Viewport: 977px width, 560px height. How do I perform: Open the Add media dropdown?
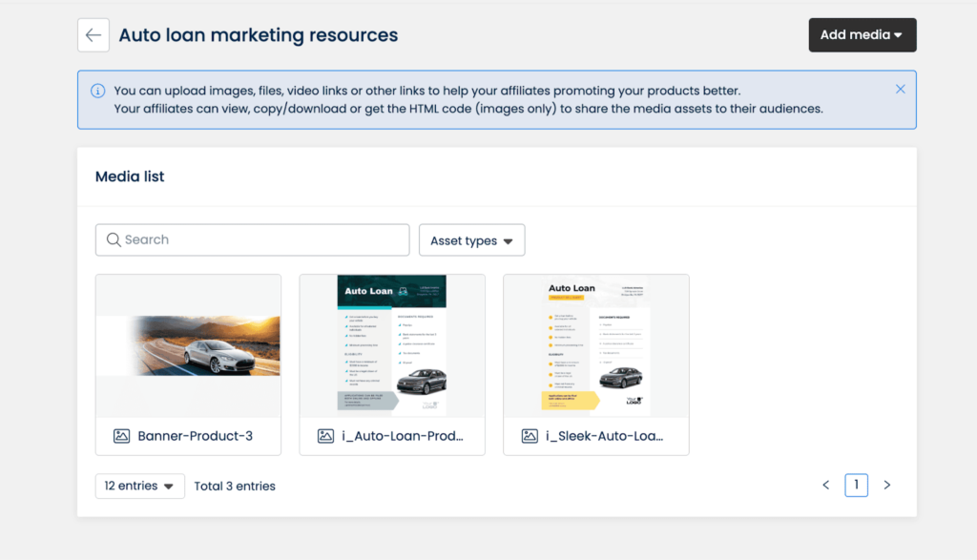[x=862, y=34]
